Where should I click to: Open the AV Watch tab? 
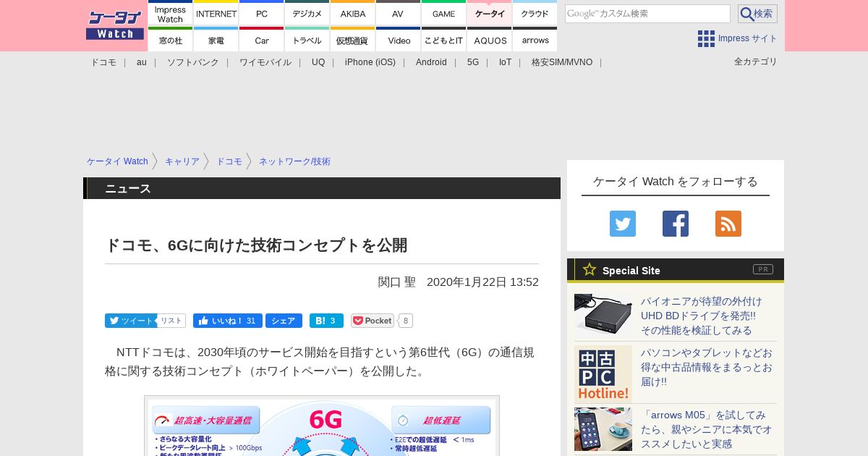coord(398,14)
